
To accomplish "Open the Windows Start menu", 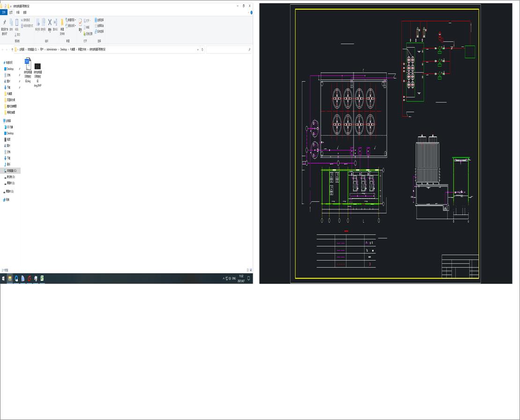I will click(x=3, y=279).
